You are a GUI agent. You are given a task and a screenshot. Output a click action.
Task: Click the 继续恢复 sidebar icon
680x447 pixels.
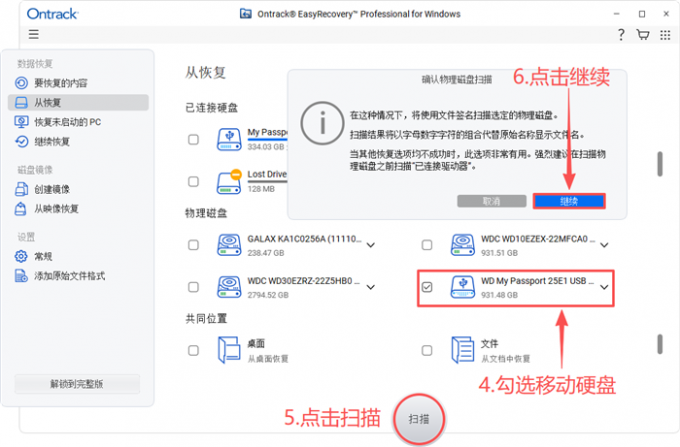coord(21,141)
